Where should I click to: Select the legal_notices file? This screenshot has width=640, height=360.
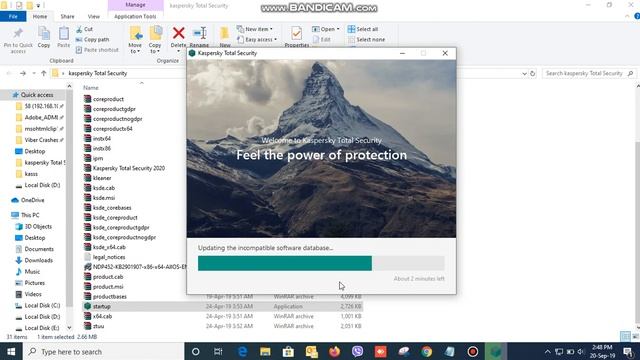coord(109,257)
